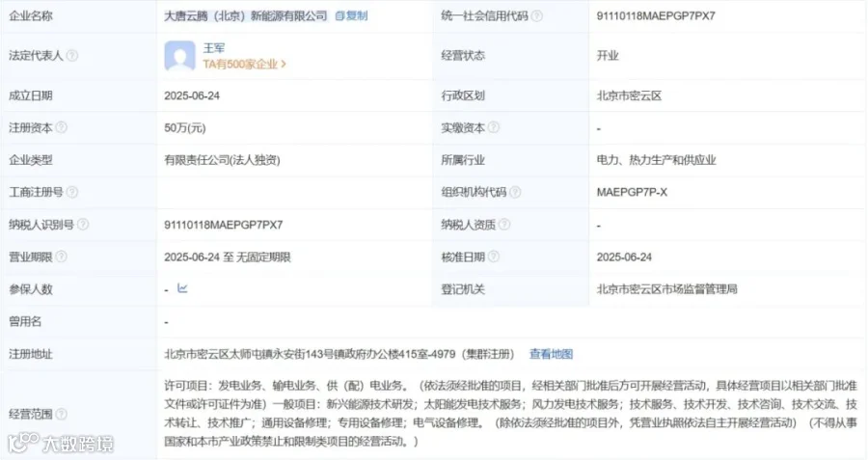Image resolution: width=868 pixels, height=460 pixels.
Task: Open help icon next to 实缴资本
Action: coord(493,127)
